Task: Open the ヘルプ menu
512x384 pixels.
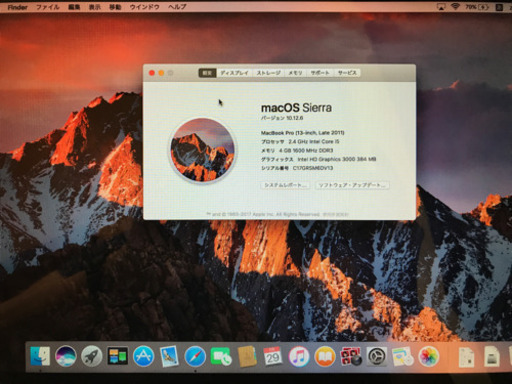Action: coord(177,7)
